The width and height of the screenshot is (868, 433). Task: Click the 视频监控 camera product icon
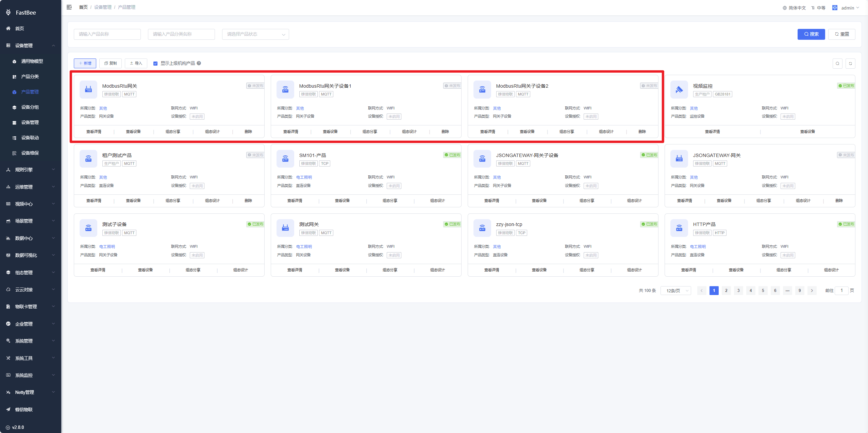[x=679, y=89]
